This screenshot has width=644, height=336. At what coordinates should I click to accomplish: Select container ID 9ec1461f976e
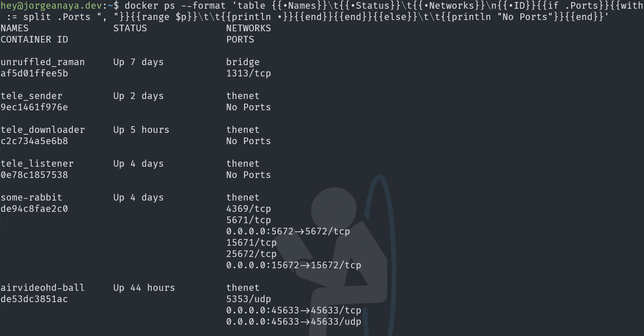[34, 107]
